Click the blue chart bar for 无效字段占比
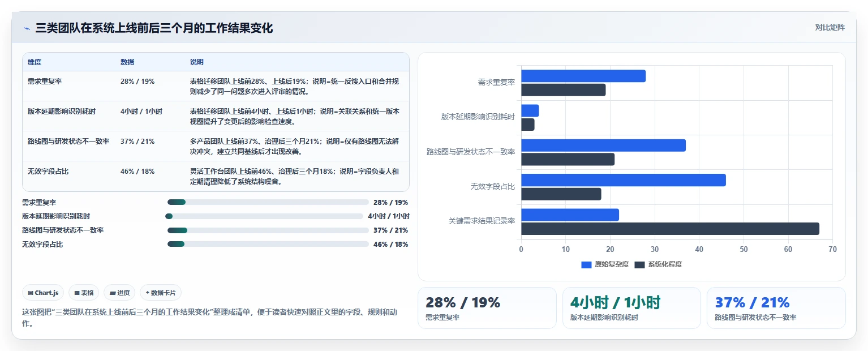 [624, 180]
